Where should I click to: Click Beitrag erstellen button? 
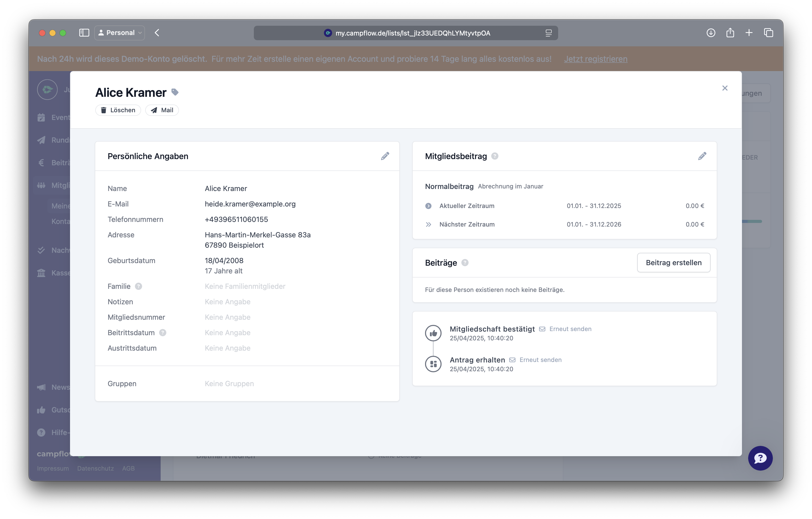(x=673, y=263)
